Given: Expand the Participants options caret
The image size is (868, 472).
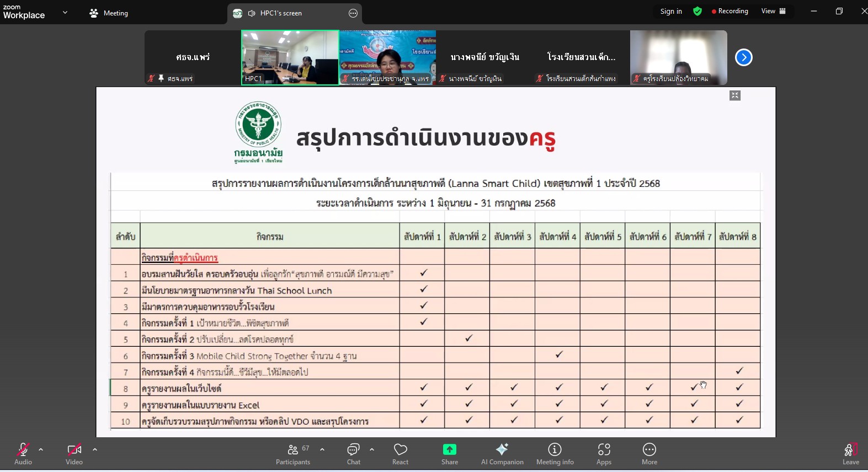Looking at the screenshot, I should pos(322,449).
